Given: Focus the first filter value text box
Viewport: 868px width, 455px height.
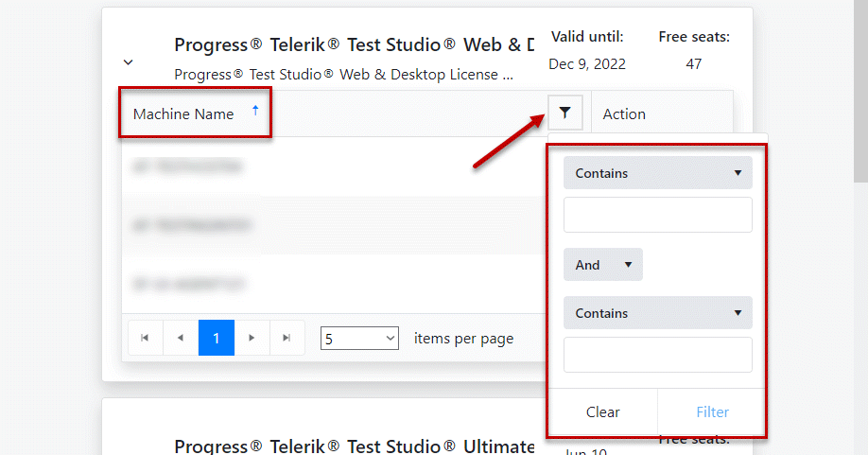Looking at the screenshot, I should (658, 215).
